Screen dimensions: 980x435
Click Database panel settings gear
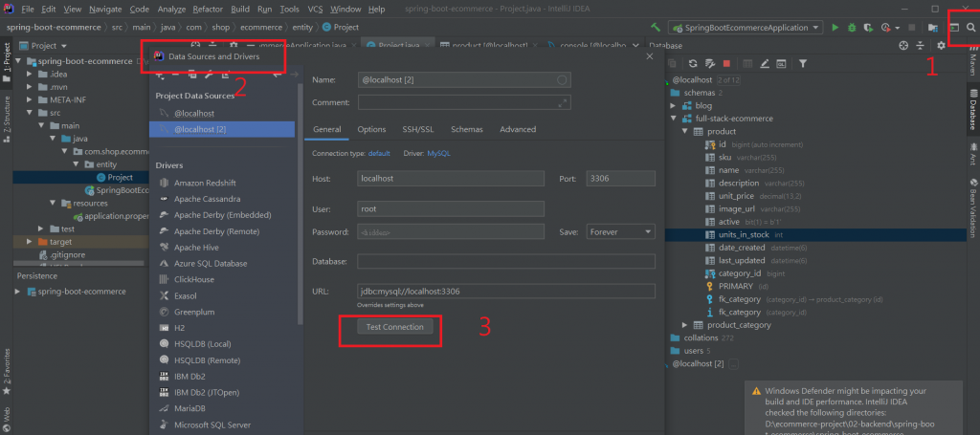(x=942, y=46)
